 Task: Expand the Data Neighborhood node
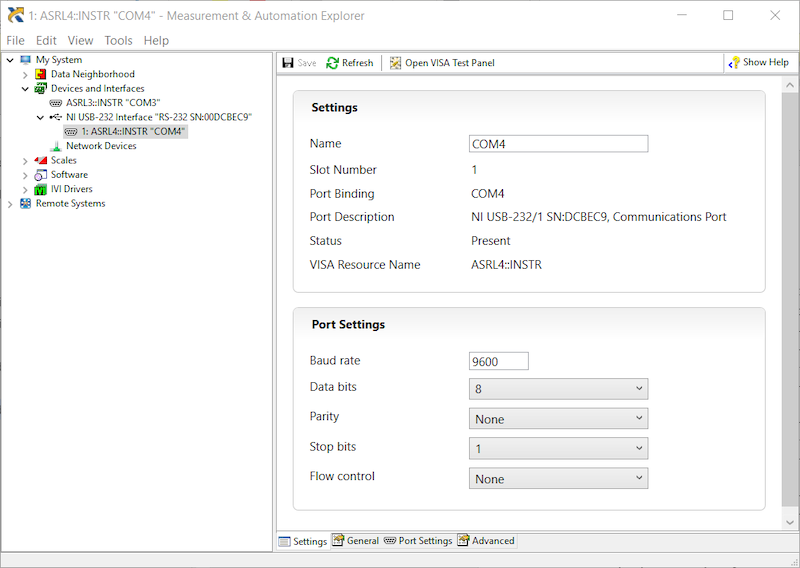click(25, 75)
